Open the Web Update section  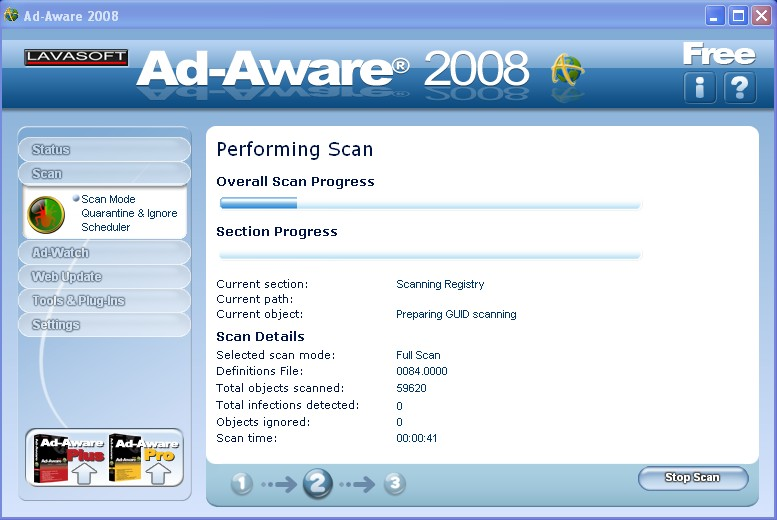point(104,277)
